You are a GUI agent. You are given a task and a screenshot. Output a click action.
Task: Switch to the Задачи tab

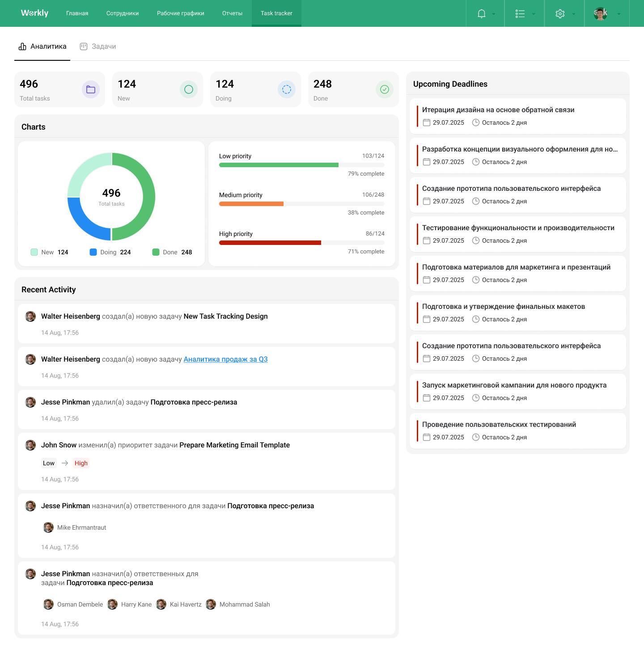tap(103, 46)
